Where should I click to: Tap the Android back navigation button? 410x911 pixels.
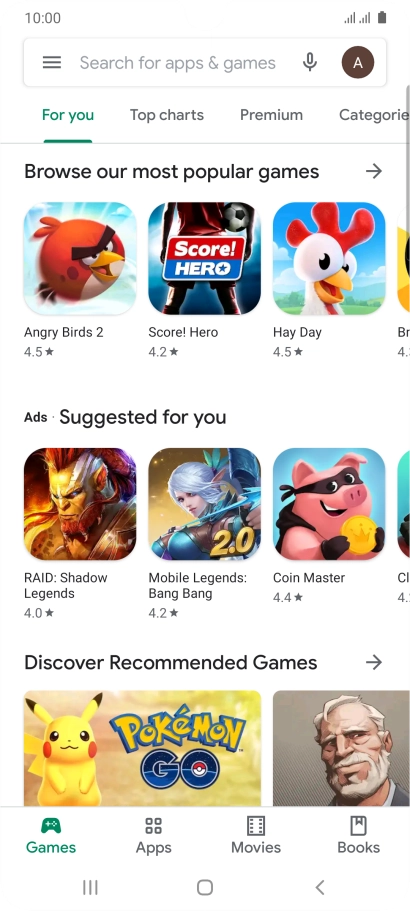pos(319,887)
